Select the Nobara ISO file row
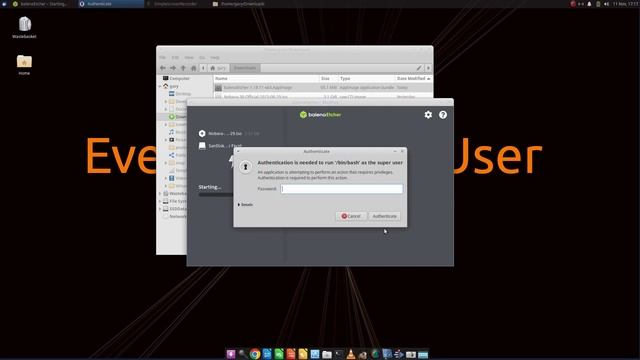The image size is (640, 360). tap(323, 96)
